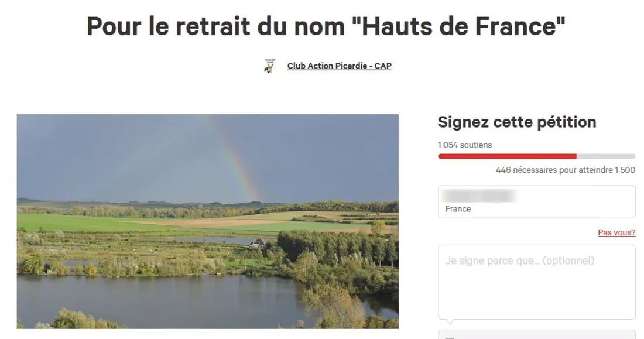
Task: Click the petition title 'Hauts de France'
Action: 458,26
